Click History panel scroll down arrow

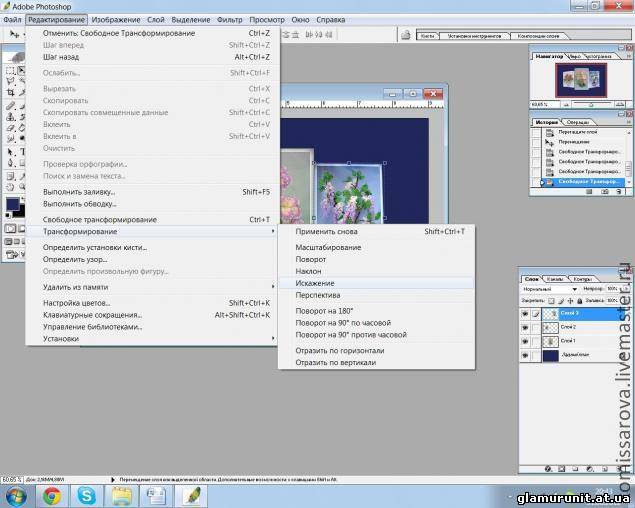pyautogui.click(x=629, y=182)
